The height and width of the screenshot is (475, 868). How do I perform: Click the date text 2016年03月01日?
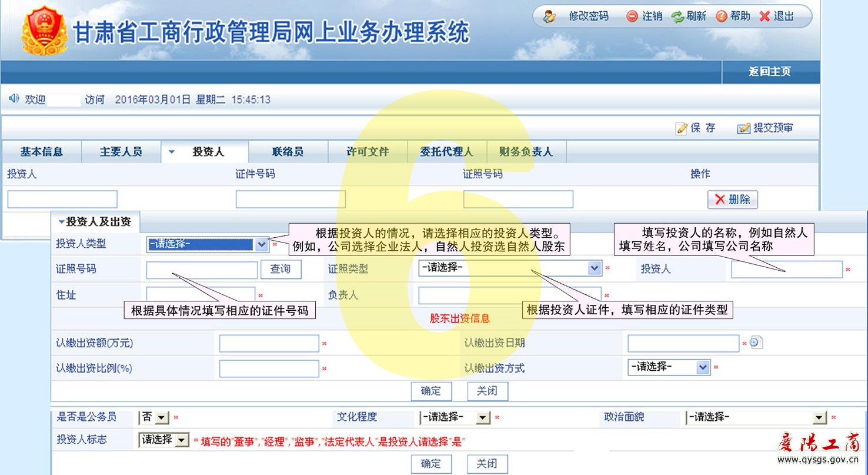153,99
